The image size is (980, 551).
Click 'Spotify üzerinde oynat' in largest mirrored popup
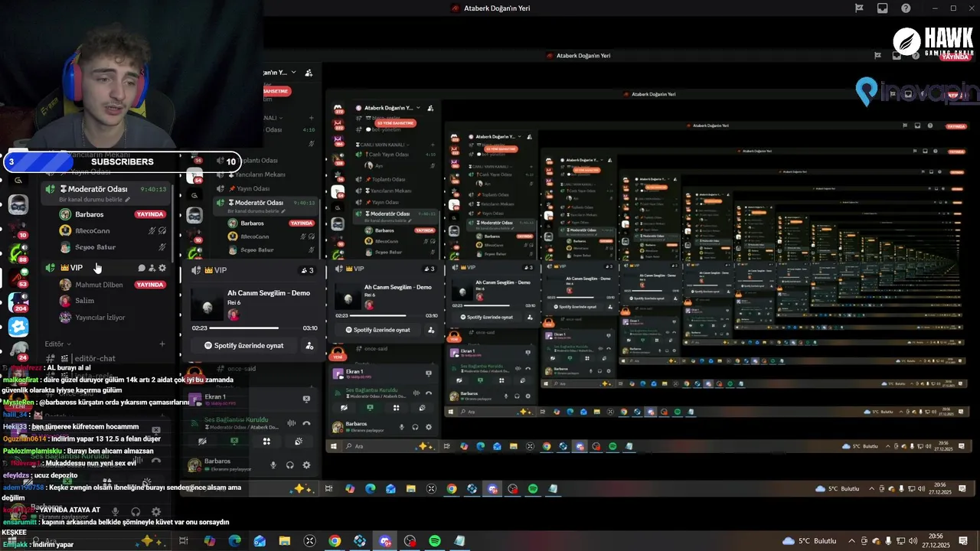point(243,346)
